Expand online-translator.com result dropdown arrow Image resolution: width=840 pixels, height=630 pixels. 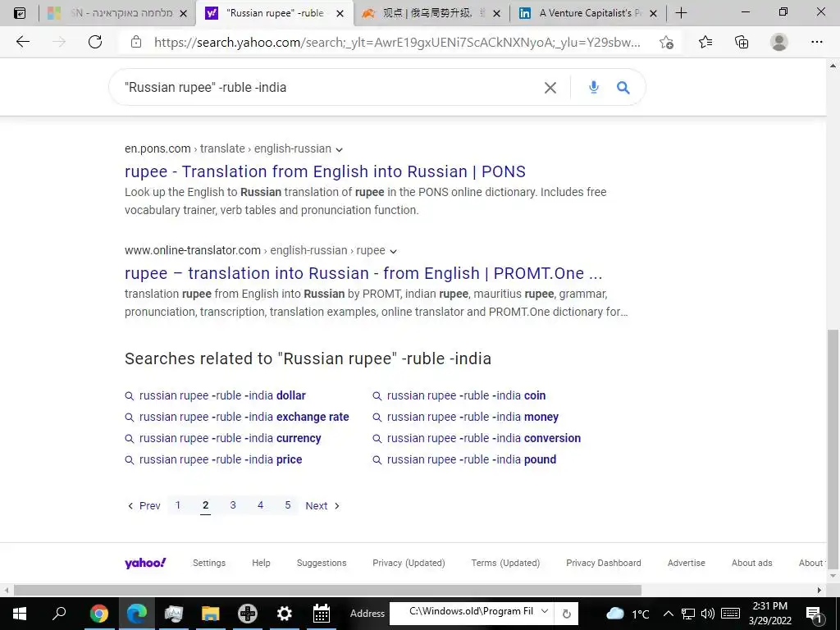[393, 251]
